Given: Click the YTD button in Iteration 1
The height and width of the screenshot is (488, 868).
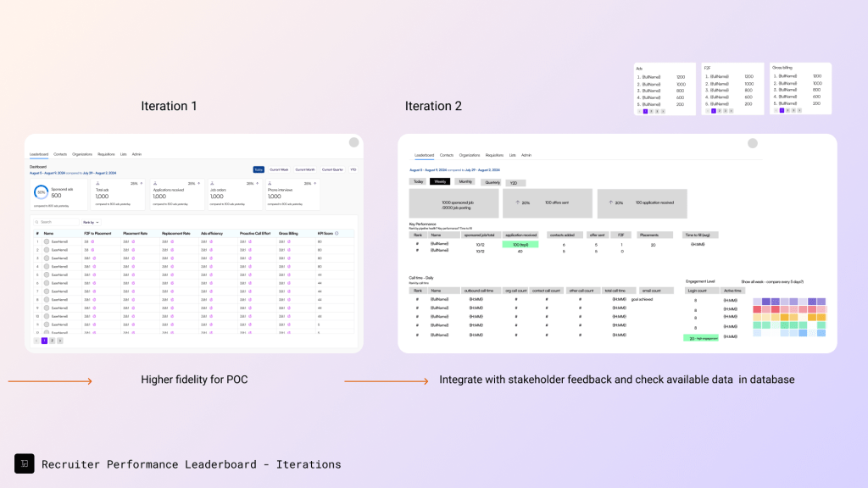Looking at the screenshot, I should 353,169.
